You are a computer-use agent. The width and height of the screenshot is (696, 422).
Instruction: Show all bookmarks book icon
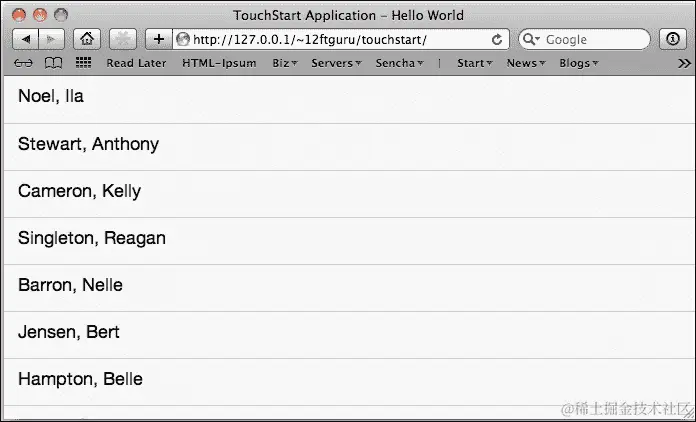click(x=53, y=63)
